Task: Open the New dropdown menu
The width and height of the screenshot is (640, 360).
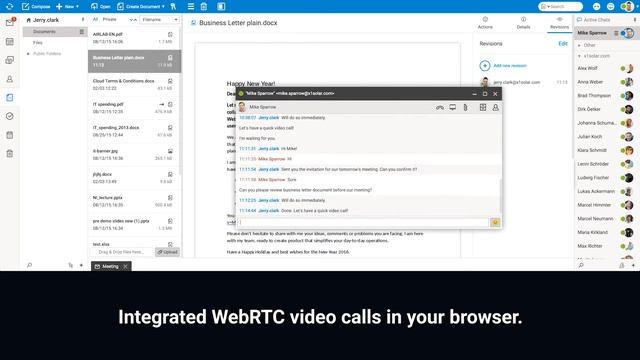Action: click(67, 7)
